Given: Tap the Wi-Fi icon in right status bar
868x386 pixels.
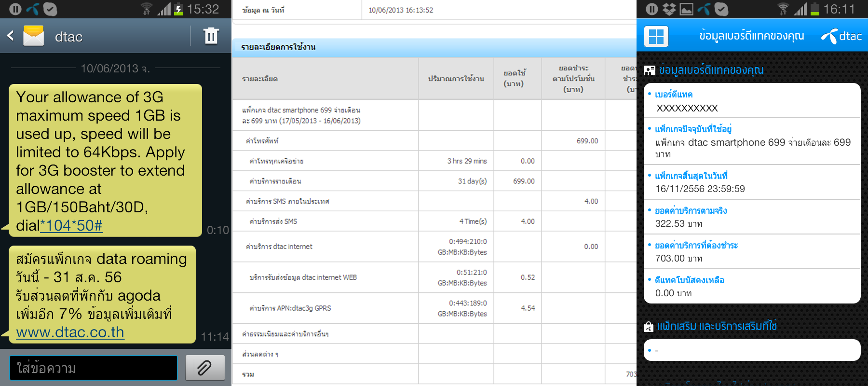Looking at the screenshot, I should (783, 9).
